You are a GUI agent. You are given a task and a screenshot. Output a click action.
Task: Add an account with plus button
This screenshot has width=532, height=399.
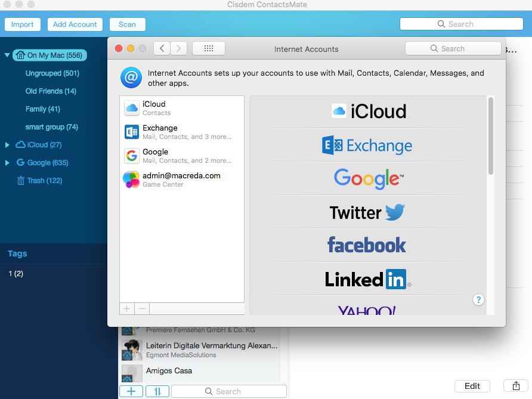[127, 309]
